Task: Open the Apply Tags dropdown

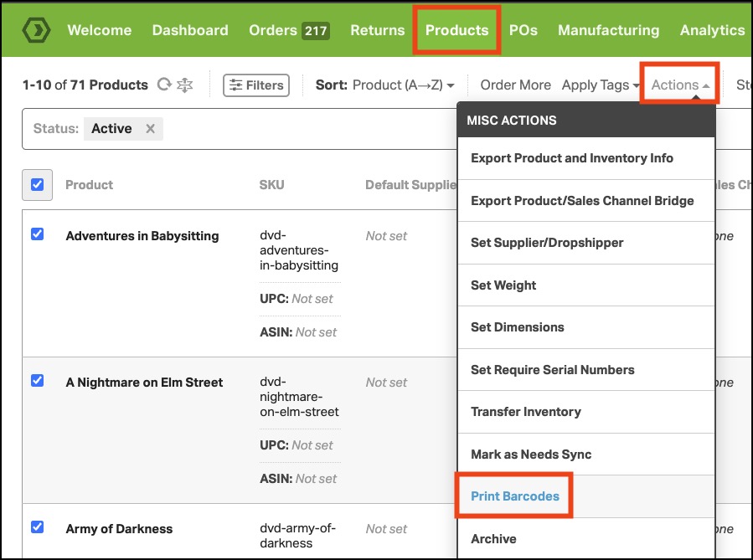Action: click(601, 85)
